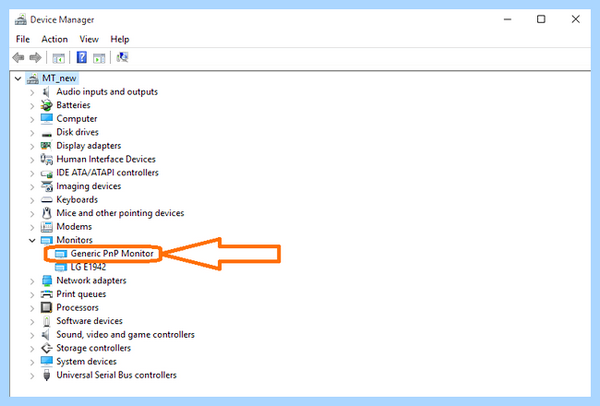Select the LG E1942 monitor entry

coord(88,267)
